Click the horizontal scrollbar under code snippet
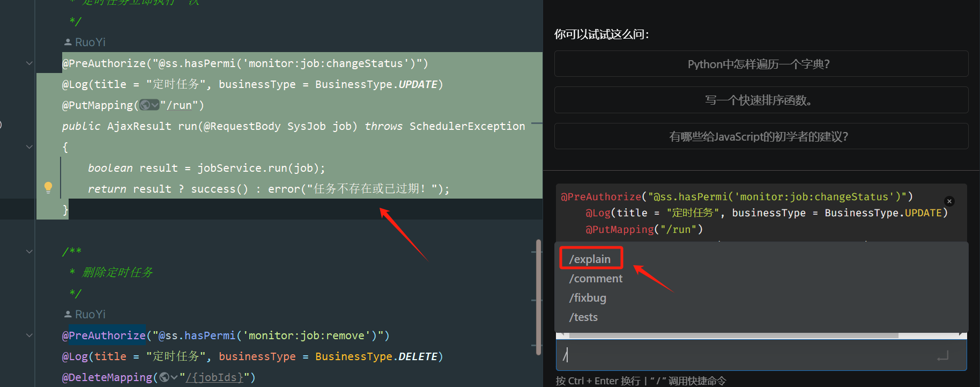Image resolution: width=980 pixels, height=387 pixels. click(x=733, y=335)
